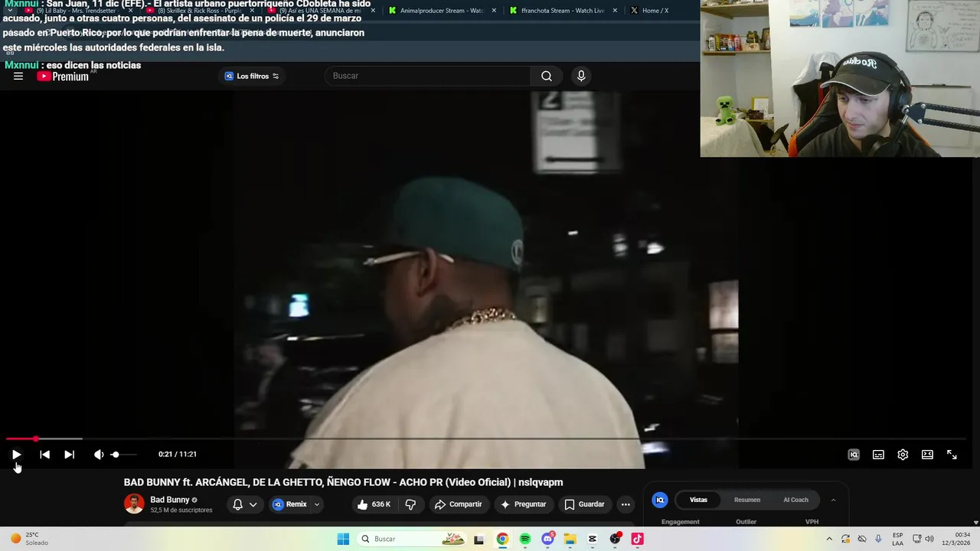Click the tray microphone icon
Image resolution: width=980 pixels, height=551 pixels.
878,539
